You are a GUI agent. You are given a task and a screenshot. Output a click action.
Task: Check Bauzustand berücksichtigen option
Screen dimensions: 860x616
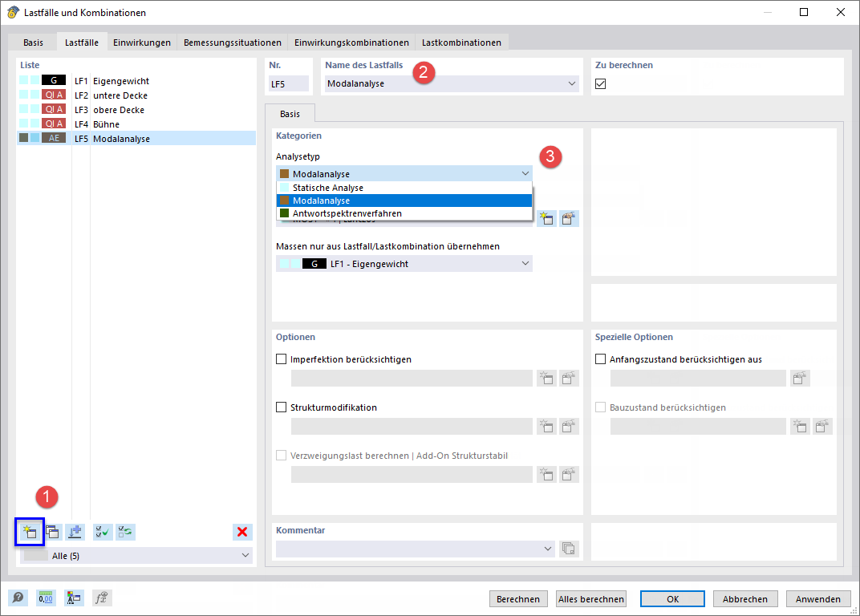click(x=601, y=407)
